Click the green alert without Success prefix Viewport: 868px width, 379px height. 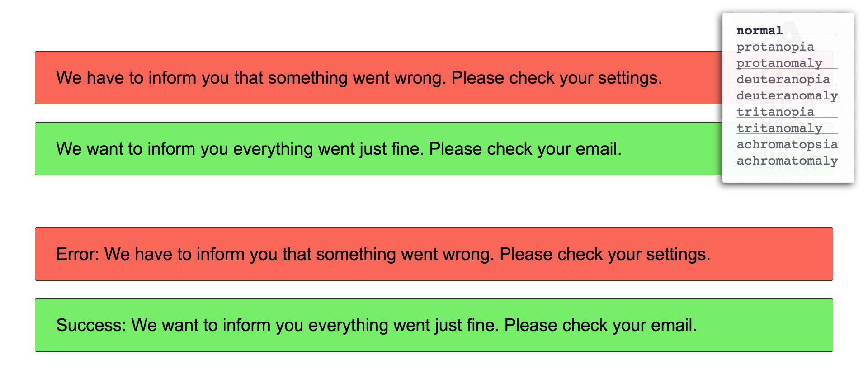point(379,149)
